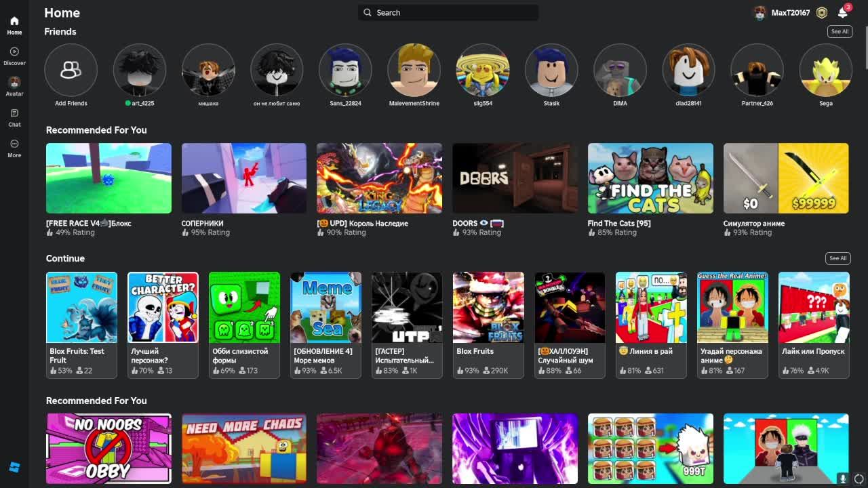Click the Continue section heading

65,258
